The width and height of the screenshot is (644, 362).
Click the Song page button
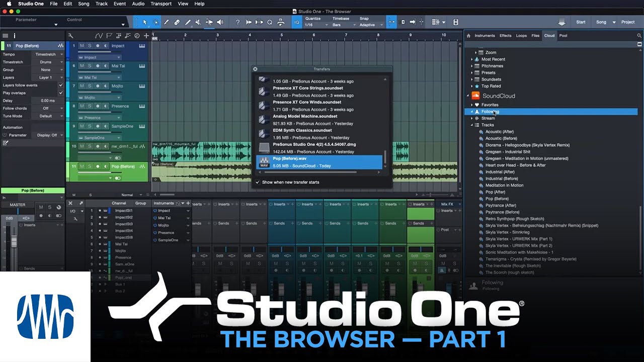click(601, 22)
